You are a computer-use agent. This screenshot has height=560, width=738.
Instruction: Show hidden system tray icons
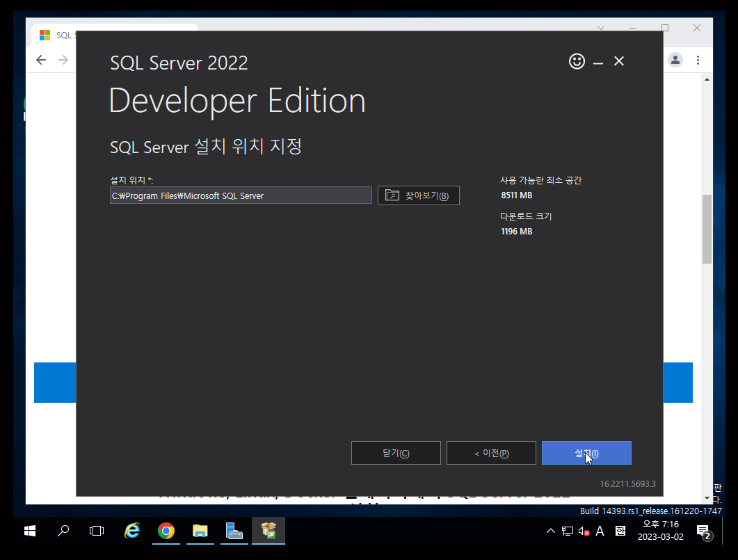tap(550, 531)
